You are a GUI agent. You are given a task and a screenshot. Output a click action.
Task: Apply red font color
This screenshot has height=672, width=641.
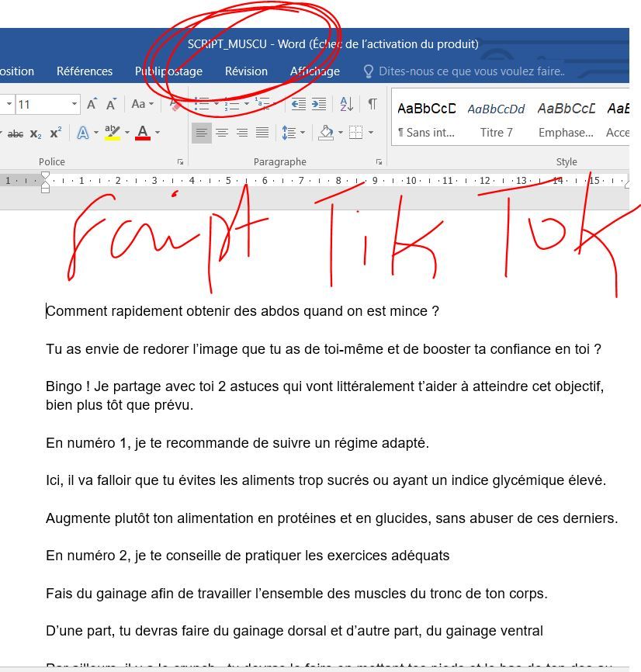(x=143, y=133)
